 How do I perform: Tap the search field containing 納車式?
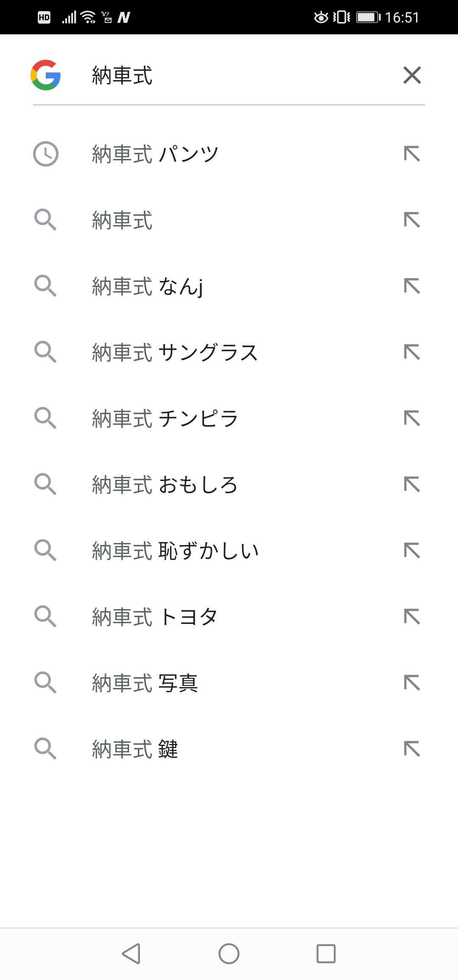237,75
